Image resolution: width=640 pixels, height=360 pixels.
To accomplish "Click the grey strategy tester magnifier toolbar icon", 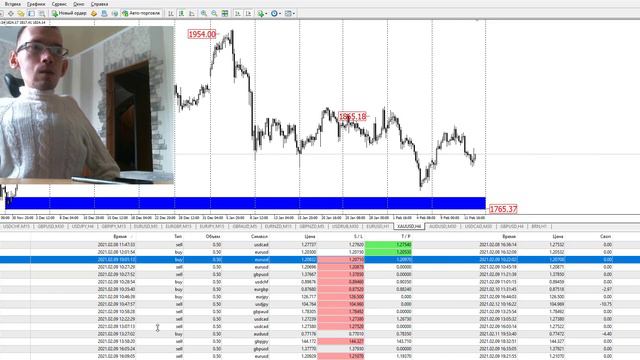I will (42, 13).
